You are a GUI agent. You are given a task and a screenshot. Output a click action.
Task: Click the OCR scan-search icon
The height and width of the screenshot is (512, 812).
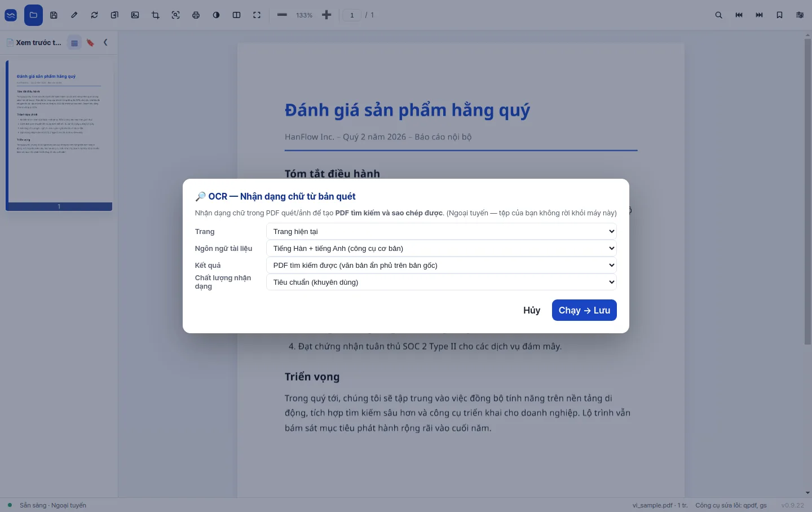[175, 15]
